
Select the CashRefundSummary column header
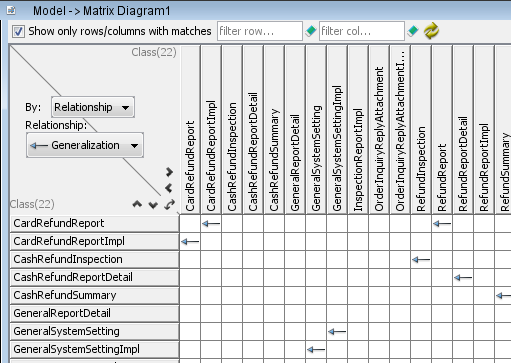pyautogui.click(x=274, y=130)
